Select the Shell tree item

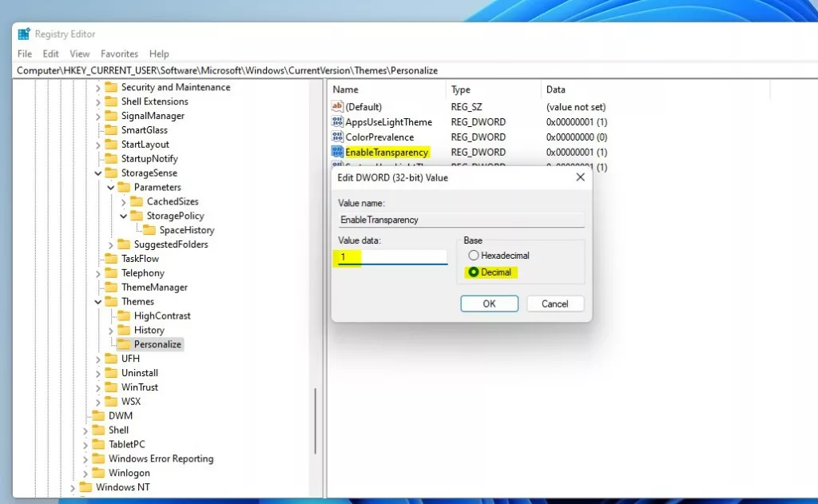pyautogui.click(x=118, y=430)
